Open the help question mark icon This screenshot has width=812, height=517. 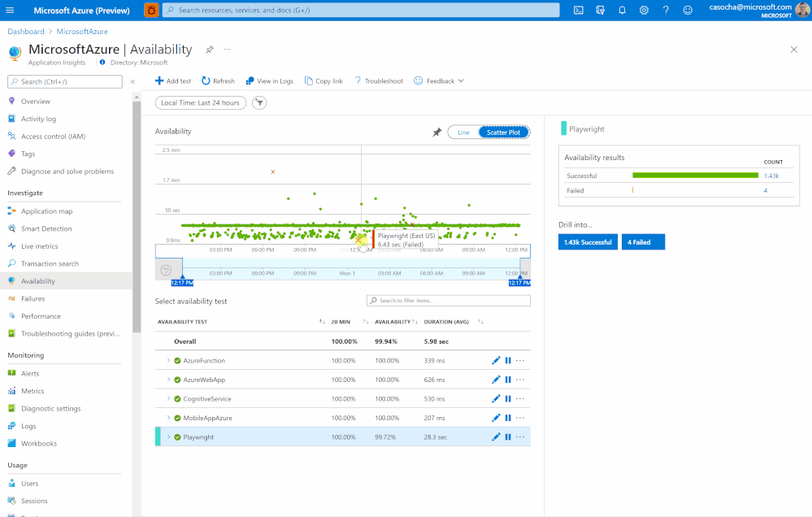click(666, 10)
